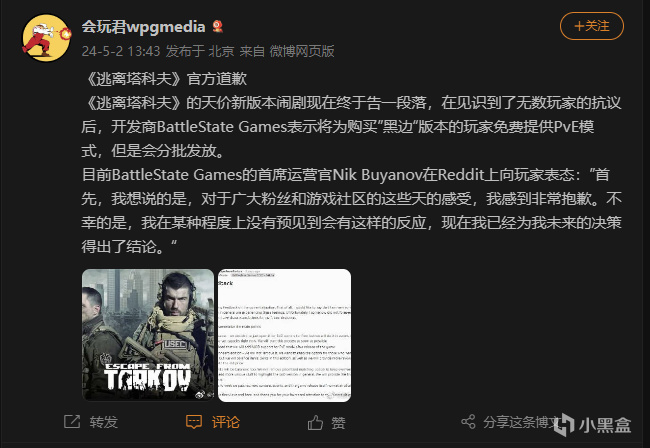Select the 评论 label
650x448 pixels.
click(226, 422)
